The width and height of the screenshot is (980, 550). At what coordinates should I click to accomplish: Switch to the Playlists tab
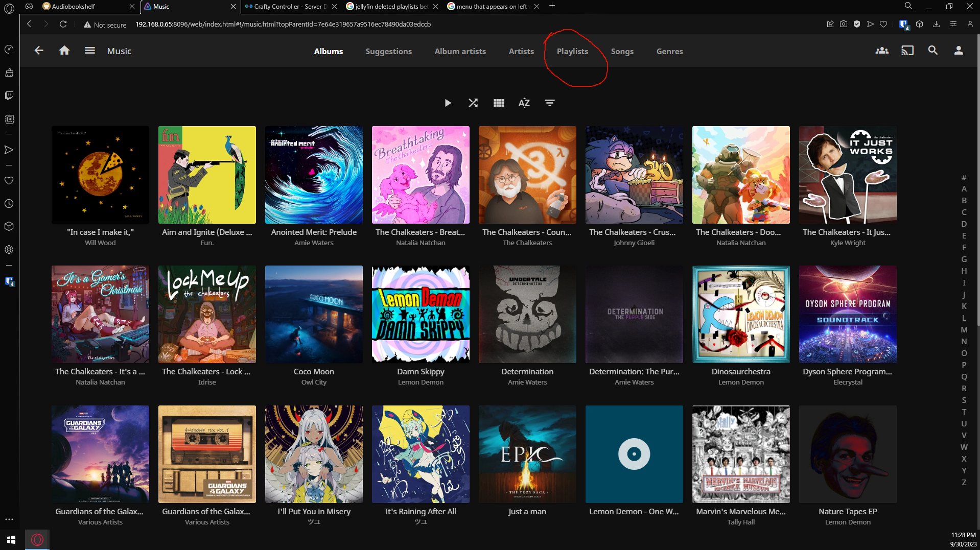[572, 51]
